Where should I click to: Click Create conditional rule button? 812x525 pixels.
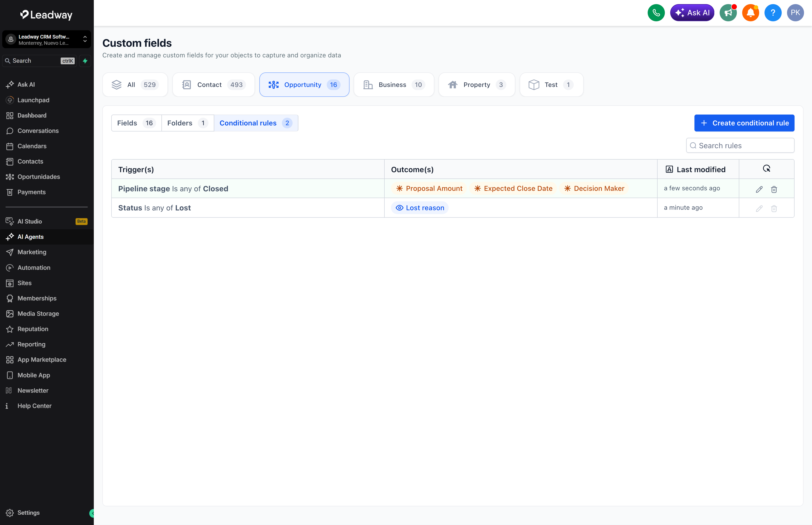coord(744,123)
